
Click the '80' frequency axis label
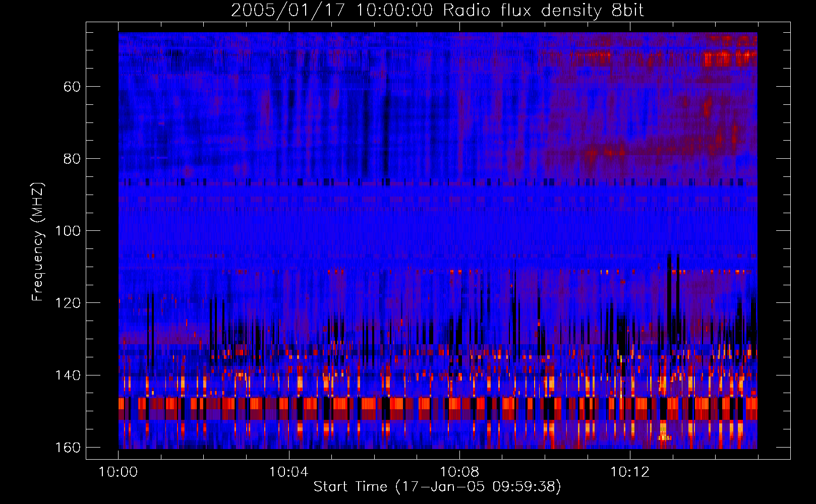[72, 159]
